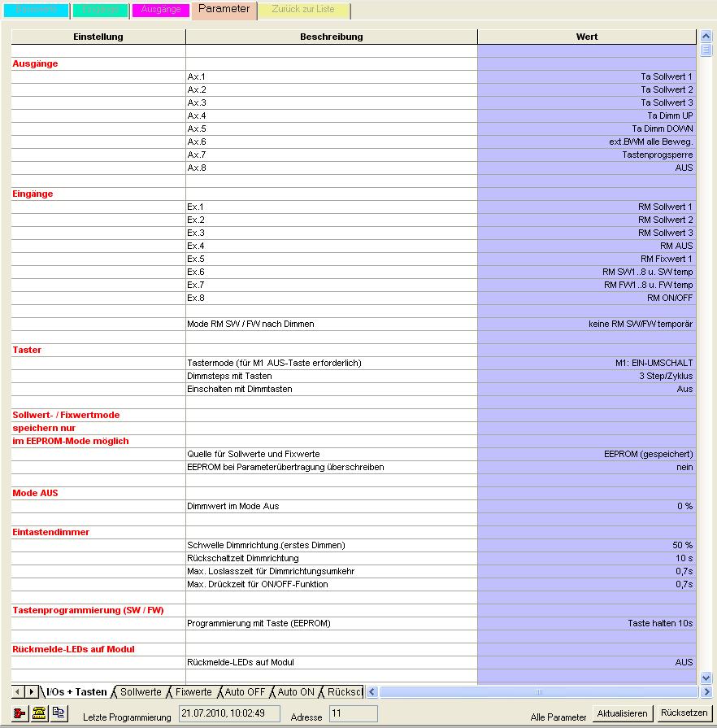
Task: Click the red connector plug icon
Action: coord(20,713)
